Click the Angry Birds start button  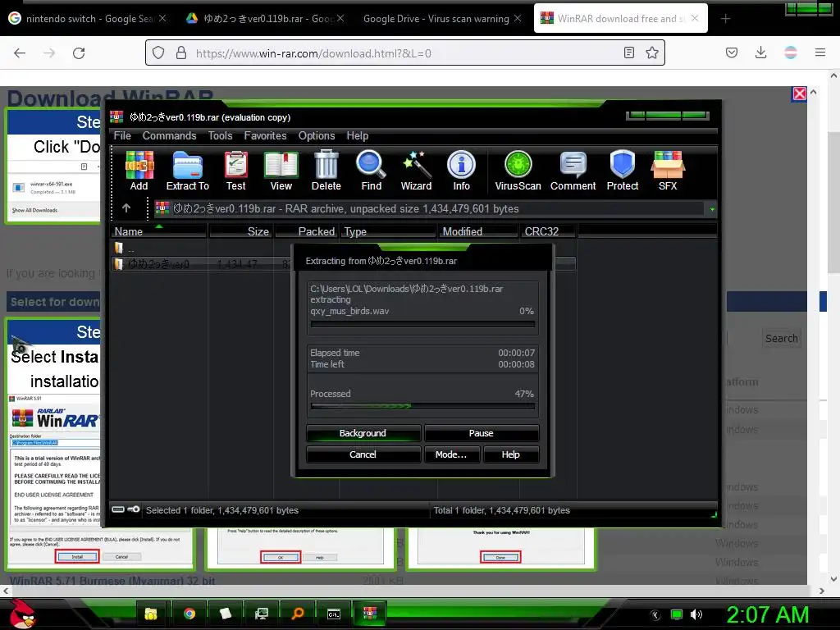(22, 614)
